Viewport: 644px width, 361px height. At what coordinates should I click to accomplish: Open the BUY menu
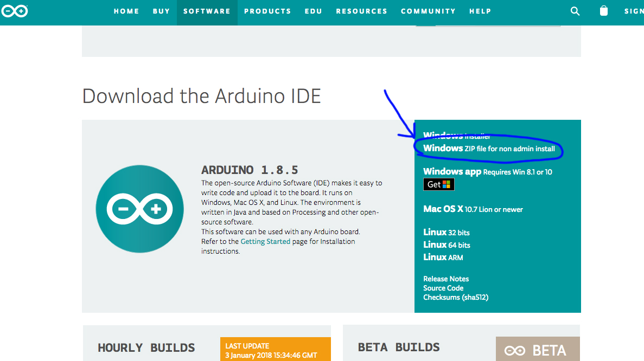(162, 11)
